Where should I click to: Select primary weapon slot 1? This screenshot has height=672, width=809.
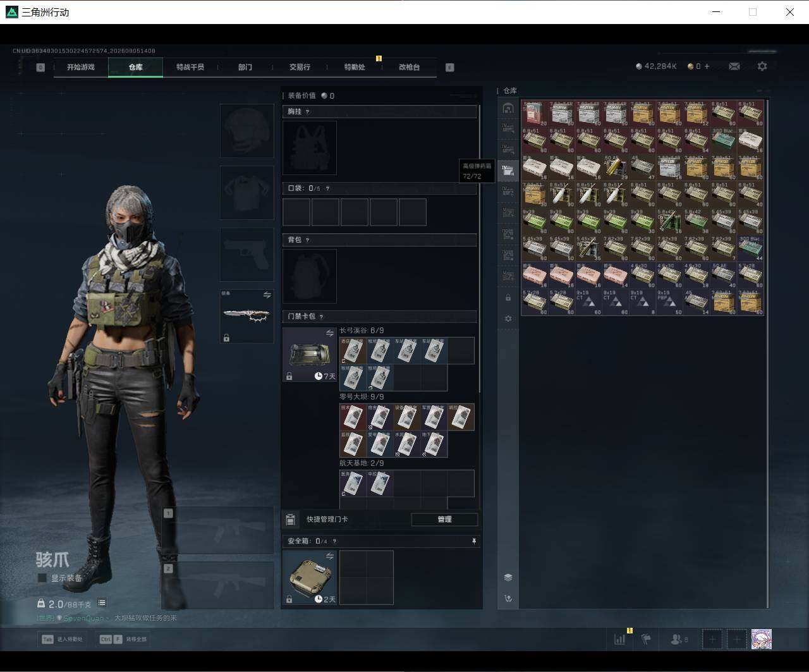218,530
